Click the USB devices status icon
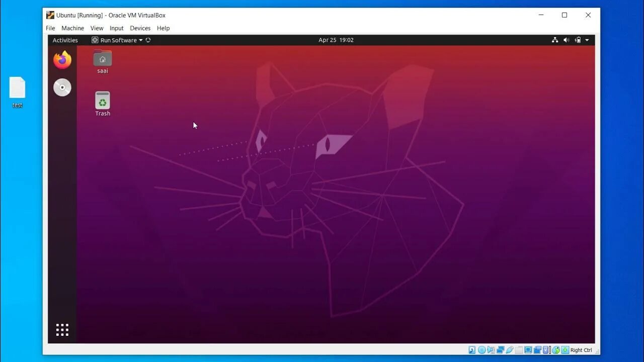Screen dimensions: 644x362 pyautogui.click(x=510, y=350)
